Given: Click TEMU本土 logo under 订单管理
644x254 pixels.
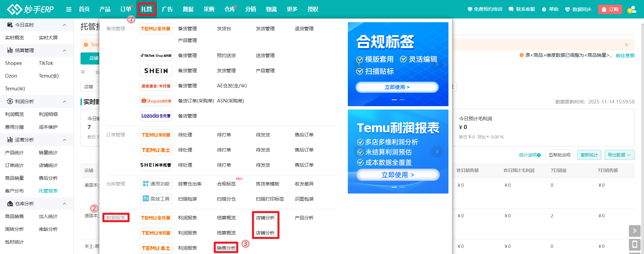Looking at the screenshot, I should click(x=156, y=150).
